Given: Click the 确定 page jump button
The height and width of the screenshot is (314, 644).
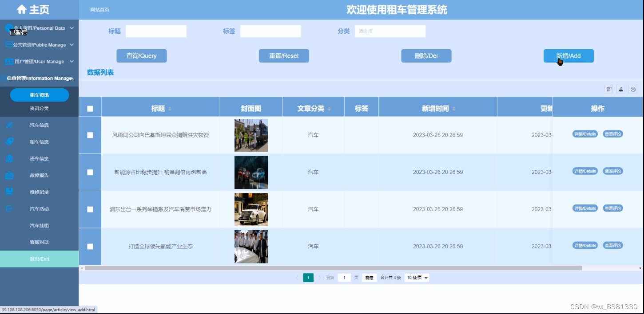Looking at the screenshot, I should [370, 278].
